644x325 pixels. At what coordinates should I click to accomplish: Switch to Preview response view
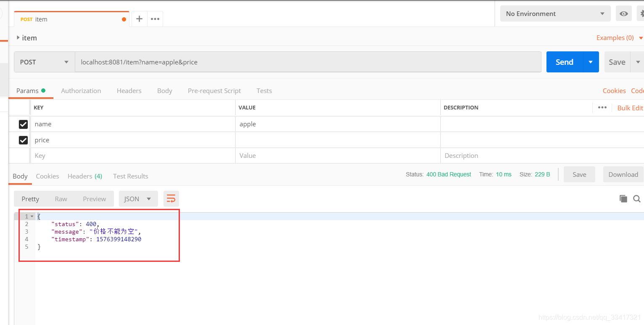tap(95, 199)
